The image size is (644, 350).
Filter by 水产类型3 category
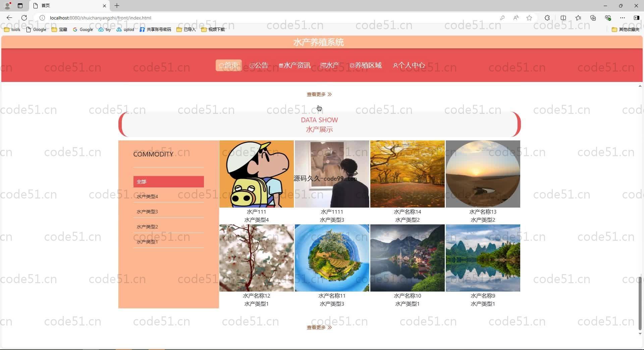tap(169, 212)
